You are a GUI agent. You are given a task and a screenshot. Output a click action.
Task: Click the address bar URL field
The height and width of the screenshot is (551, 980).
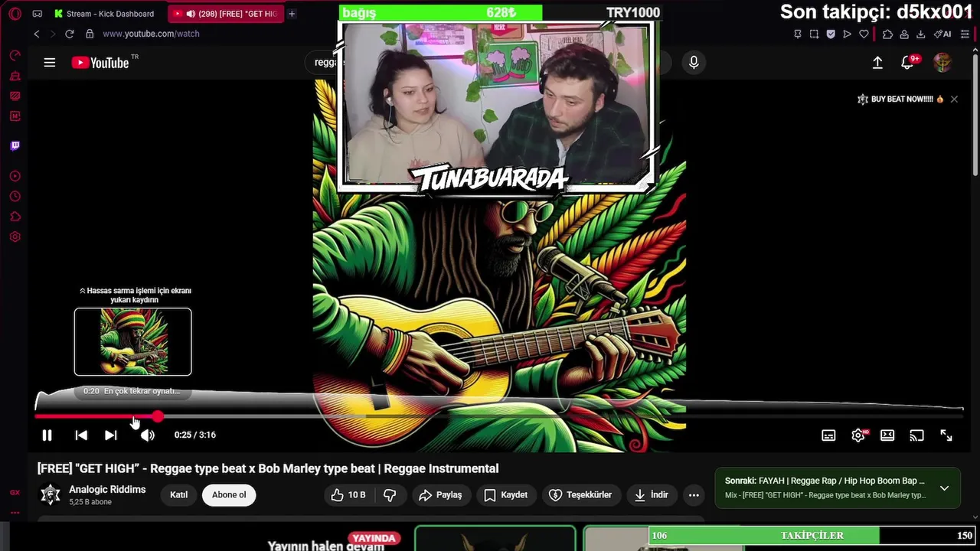pos(151,34)
